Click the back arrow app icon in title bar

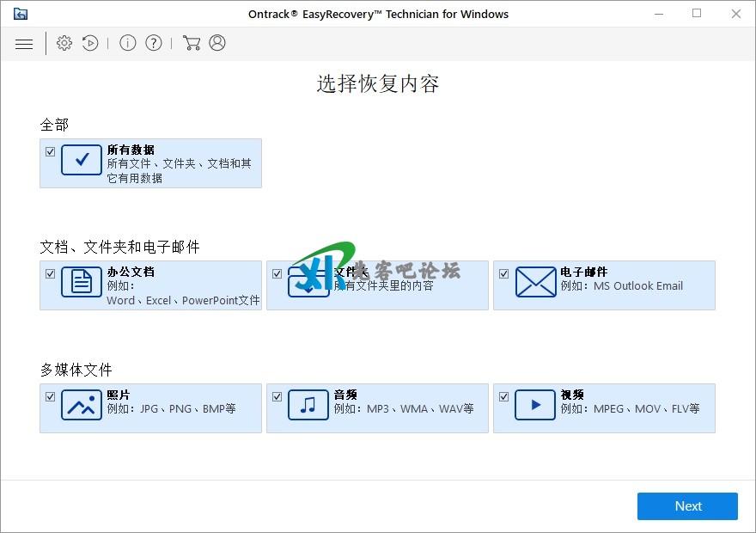(x=21, y=14)
